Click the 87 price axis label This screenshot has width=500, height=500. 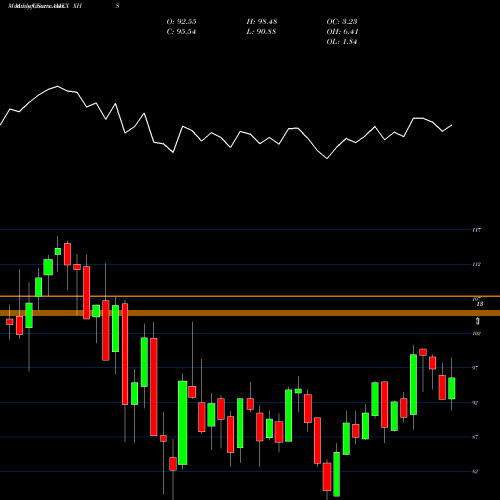pos(475,437)
